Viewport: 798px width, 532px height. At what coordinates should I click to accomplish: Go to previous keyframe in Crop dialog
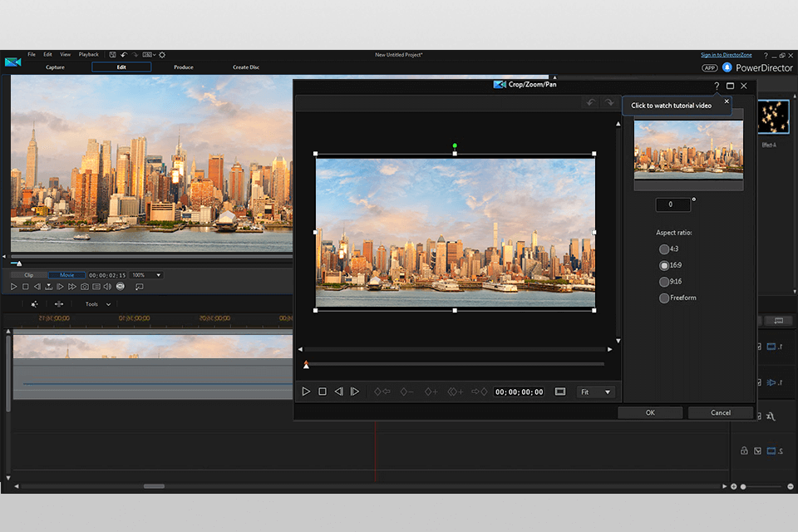click(x=382, y=392)
